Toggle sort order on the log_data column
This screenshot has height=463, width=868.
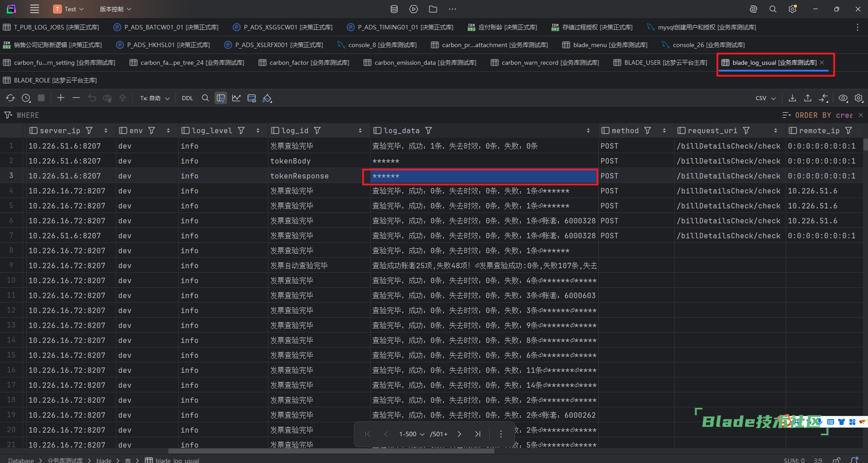pos(588,130)
